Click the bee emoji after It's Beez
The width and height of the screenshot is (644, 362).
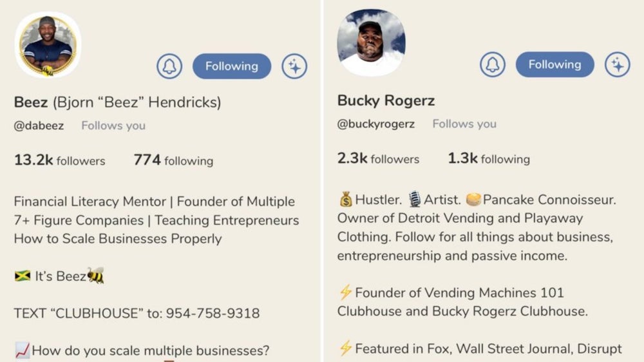(96, 276)
